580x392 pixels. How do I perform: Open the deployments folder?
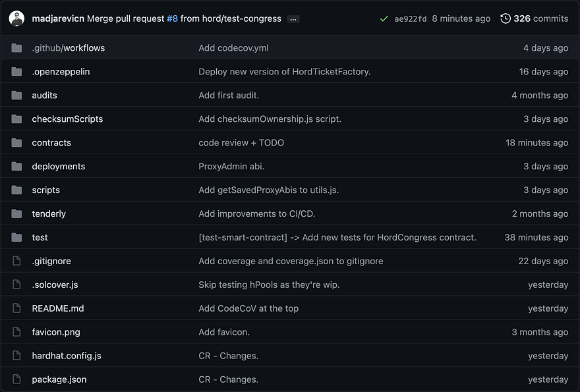pyautogui.click(x=59, y=166)
